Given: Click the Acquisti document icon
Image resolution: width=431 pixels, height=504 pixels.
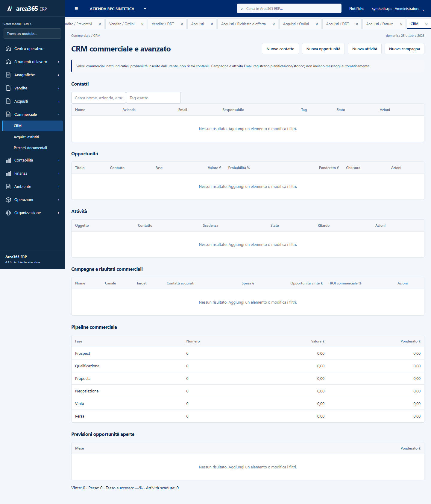Looking at the screenshot, I should (x=8, y=101).
